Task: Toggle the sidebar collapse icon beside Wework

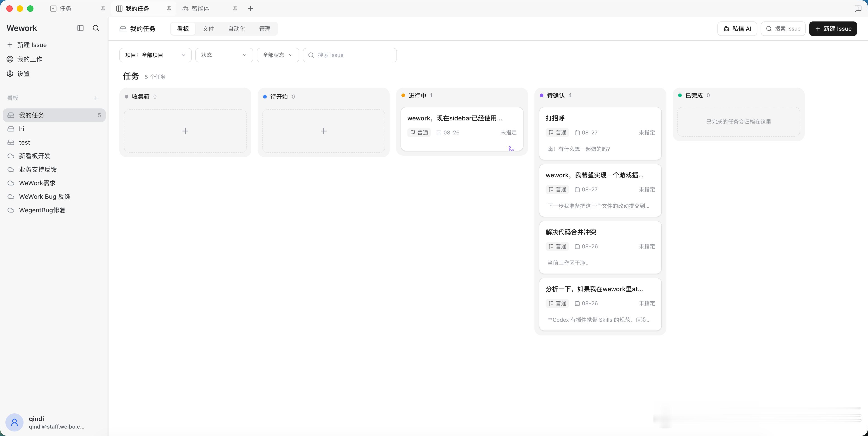Action: (80, 28)
